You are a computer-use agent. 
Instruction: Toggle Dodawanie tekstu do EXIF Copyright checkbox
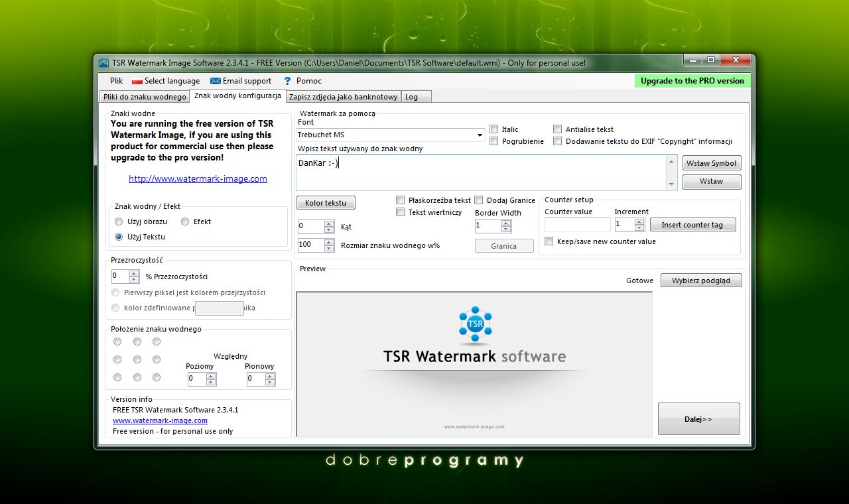[558, 141]
